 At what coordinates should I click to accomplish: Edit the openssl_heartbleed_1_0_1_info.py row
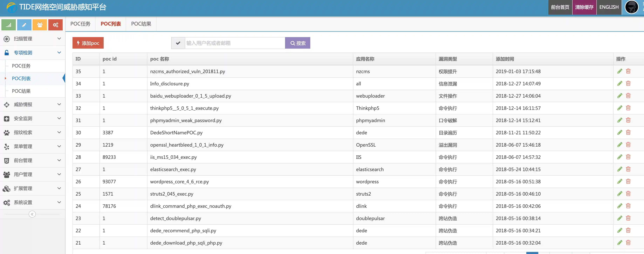[x=619, y=145]
